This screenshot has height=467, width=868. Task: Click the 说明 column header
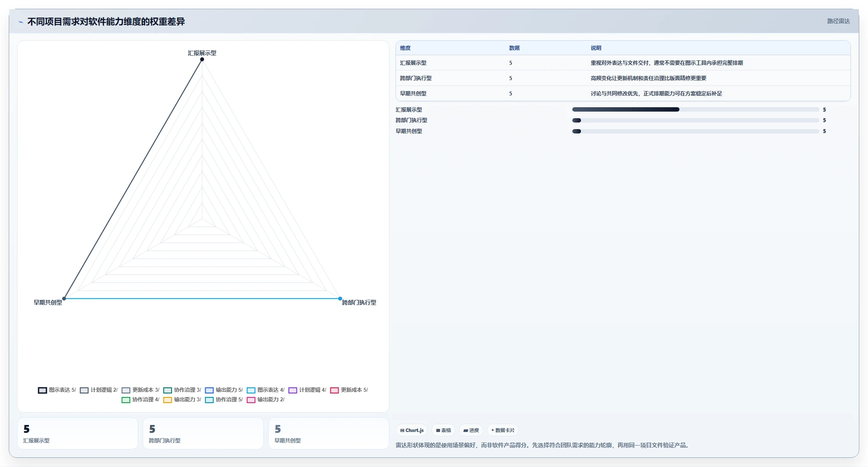pyautogui.click(x=596, y=48)
